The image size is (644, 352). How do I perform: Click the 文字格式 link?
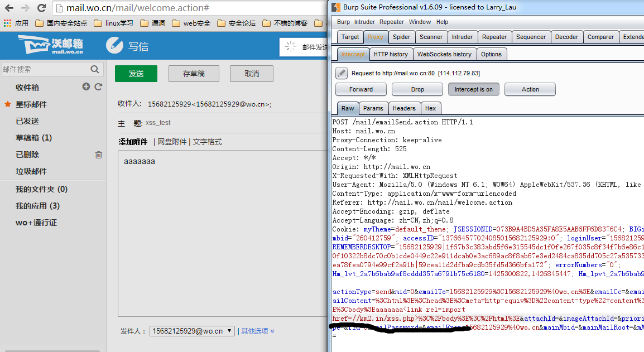[x=207, y=142]
